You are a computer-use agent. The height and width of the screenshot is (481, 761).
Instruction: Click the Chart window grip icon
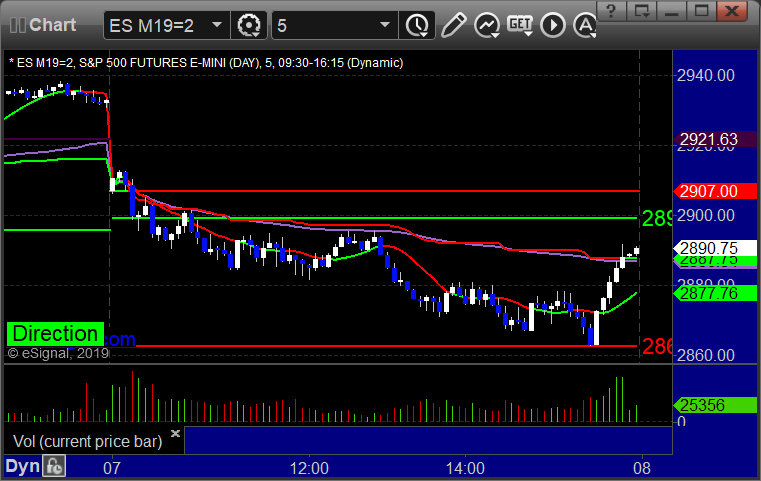pos(17,25)
